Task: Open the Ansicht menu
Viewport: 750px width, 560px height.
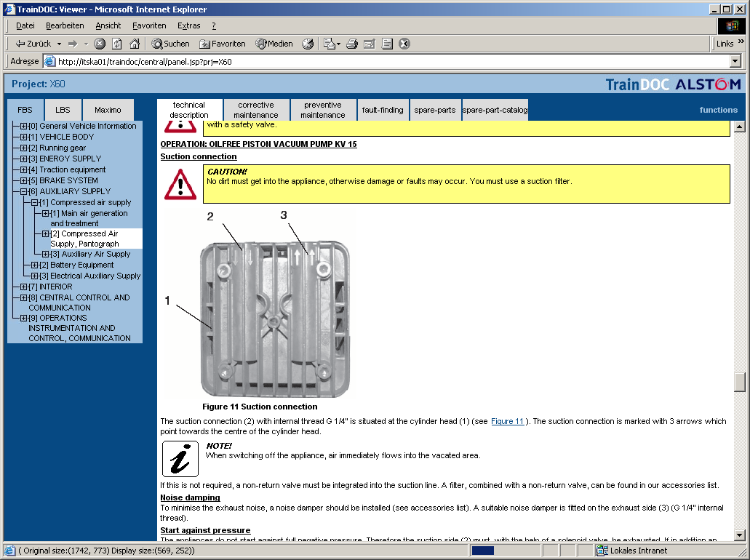Action: coord(108,25)
